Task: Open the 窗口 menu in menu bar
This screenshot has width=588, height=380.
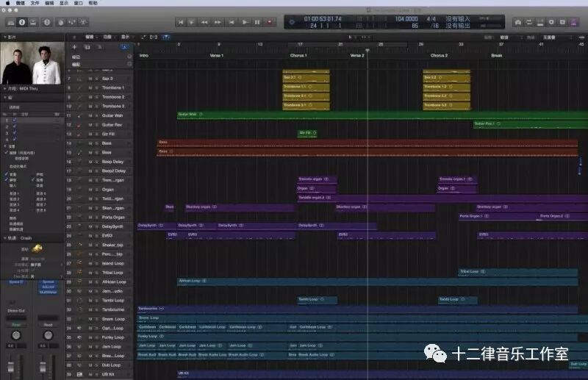Action: [79, 3]
